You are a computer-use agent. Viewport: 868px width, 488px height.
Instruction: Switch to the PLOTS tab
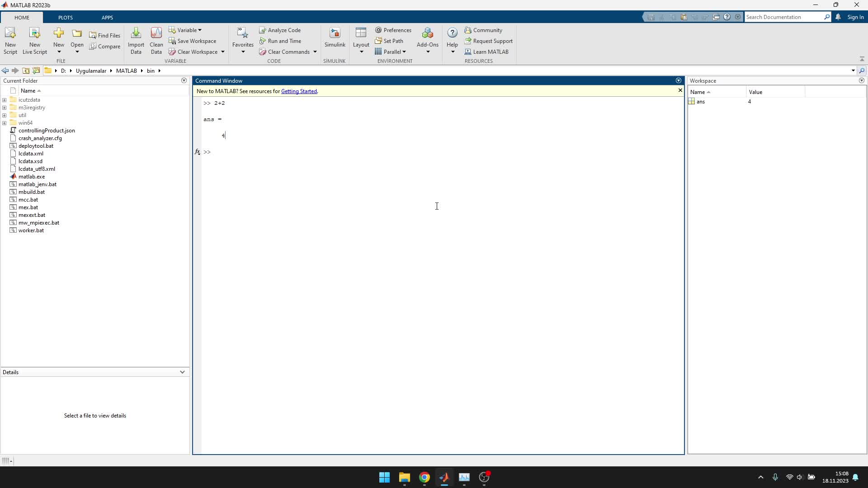(x=66, y=18)
